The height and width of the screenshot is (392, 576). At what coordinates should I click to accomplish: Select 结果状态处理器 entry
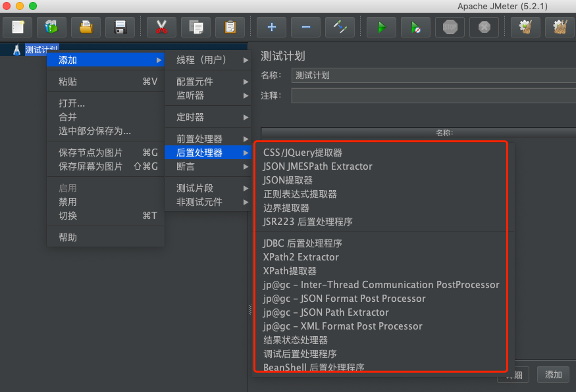pos(384,340)
